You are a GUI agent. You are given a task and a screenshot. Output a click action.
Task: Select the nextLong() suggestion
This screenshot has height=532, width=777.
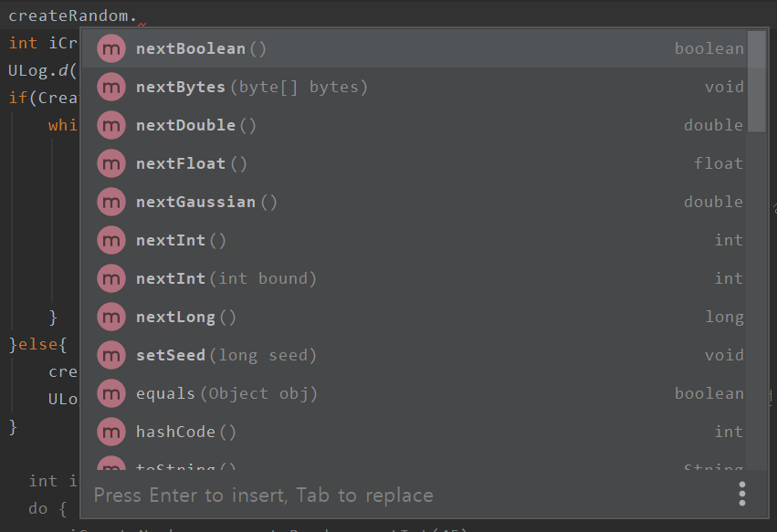[x=186, y=317]
